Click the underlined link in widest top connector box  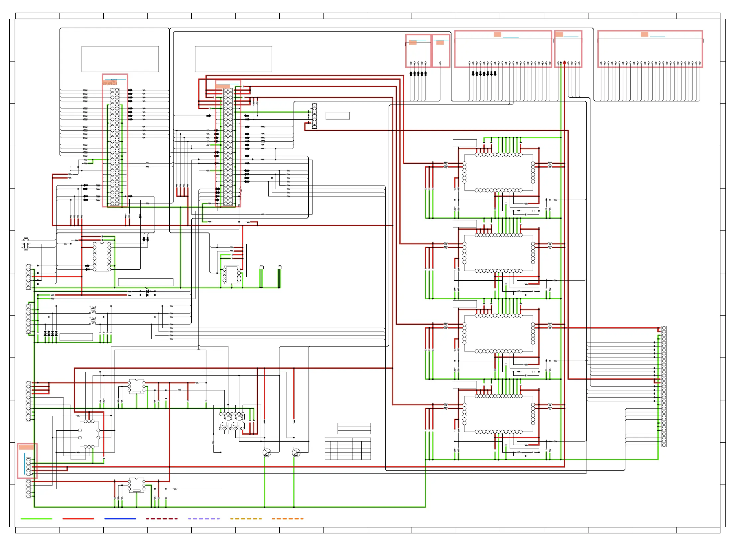point(510,37)
